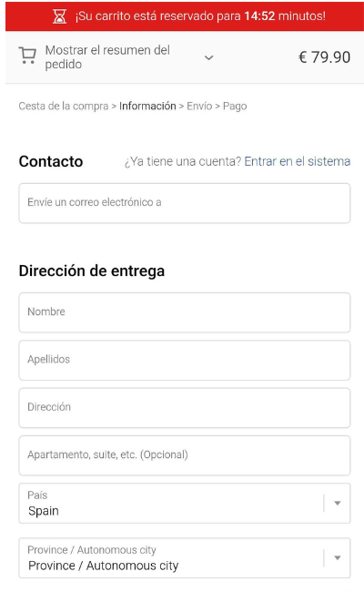The image size is (364, 592).
Task: Click into the Nombre field
Action: tap(185, 312)
